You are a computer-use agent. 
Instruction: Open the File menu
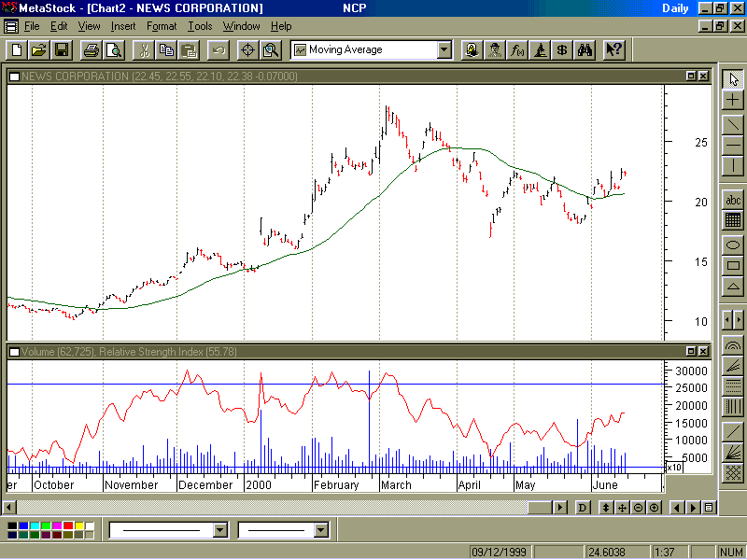[x=32, y=26]
